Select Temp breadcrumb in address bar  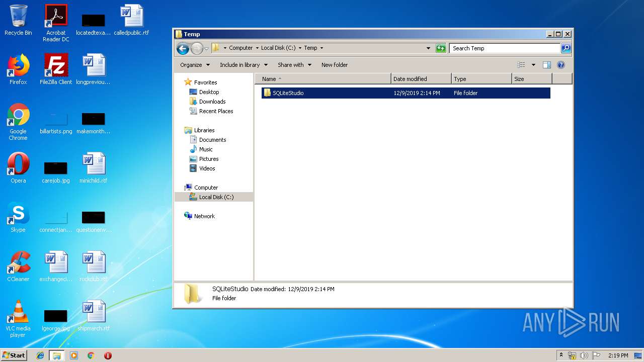click(310, 48)
